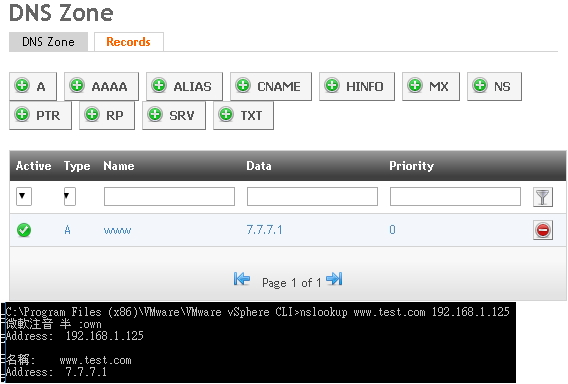Go to the first page arrow

[x=242, y=279]
